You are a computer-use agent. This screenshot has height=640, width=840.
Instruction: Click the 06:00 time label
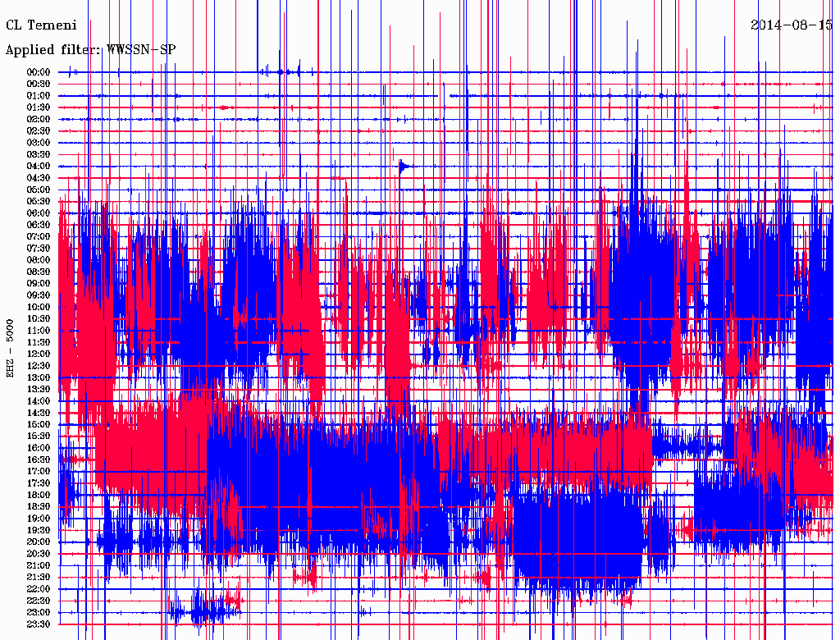pyautogui.click(x=39, y=213)
